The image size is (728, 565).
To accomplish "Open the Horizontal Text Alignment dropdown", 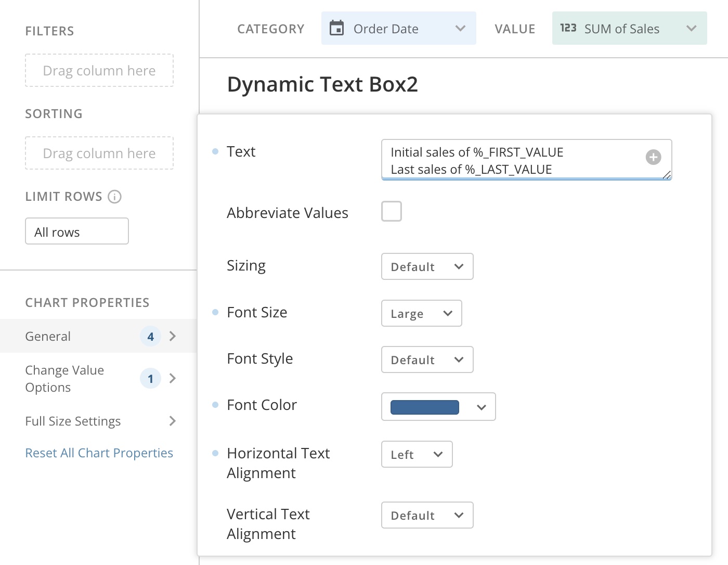I will (x=417, y=454).
